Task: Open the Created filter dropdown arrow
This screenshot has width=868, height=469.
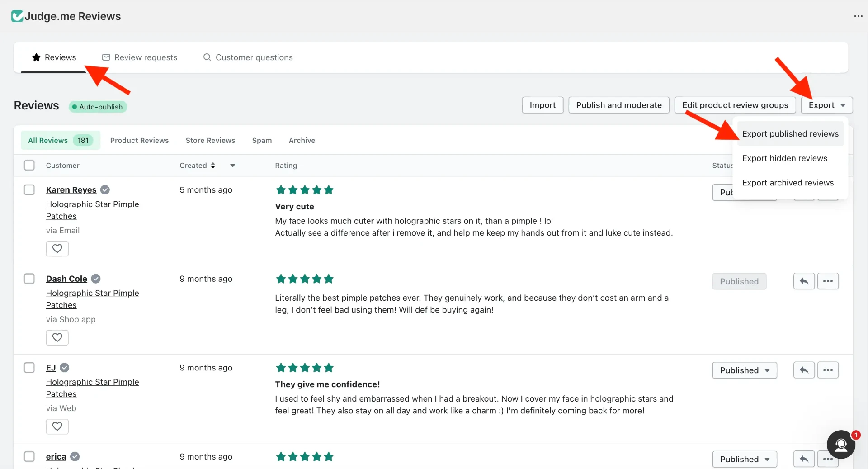Action: click(x=232, y=166)
